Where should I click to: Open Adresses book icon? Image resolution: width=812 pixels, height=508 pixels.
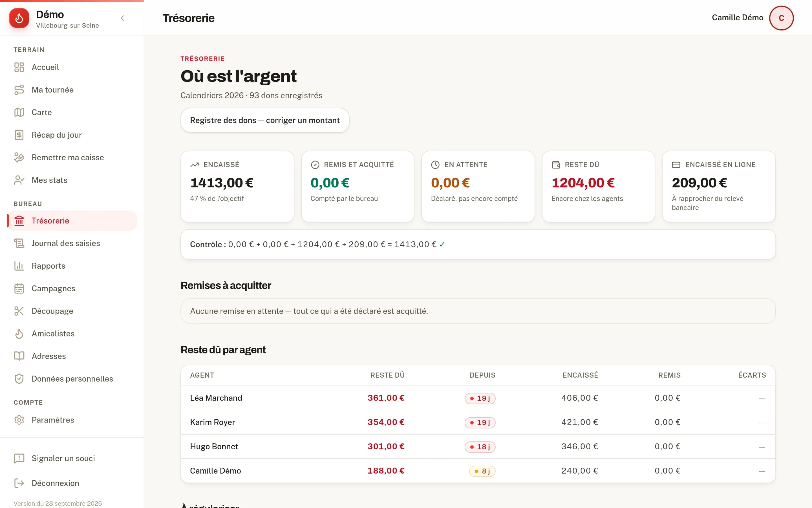(19, 356)
